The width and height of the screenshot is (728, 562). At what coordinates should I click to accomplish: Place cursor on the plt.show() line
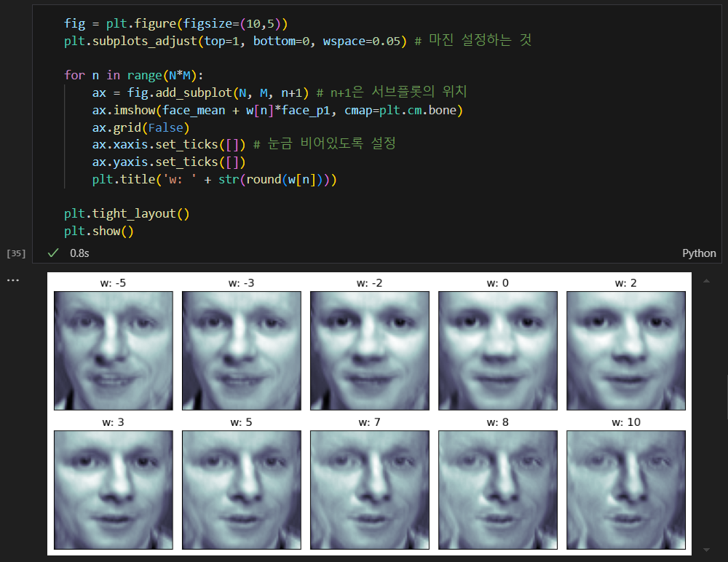pyautogui.click(x=99, y=231)
